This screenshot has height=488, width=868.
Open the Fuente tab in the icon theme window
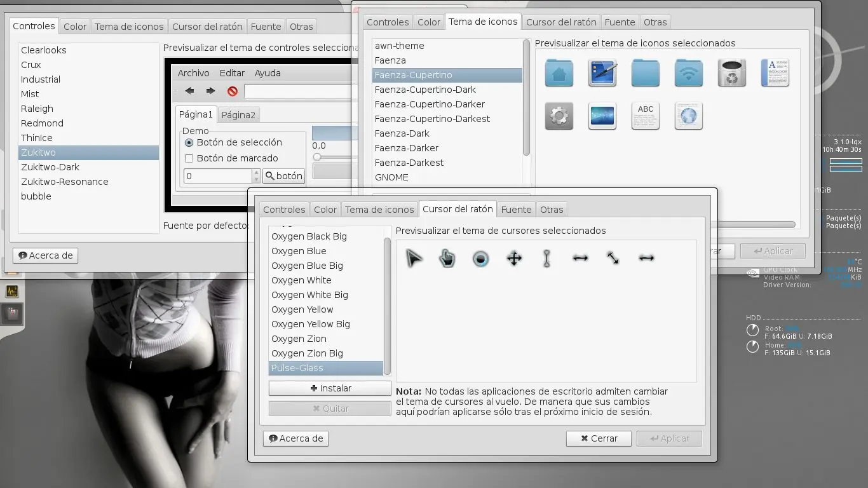620,22
